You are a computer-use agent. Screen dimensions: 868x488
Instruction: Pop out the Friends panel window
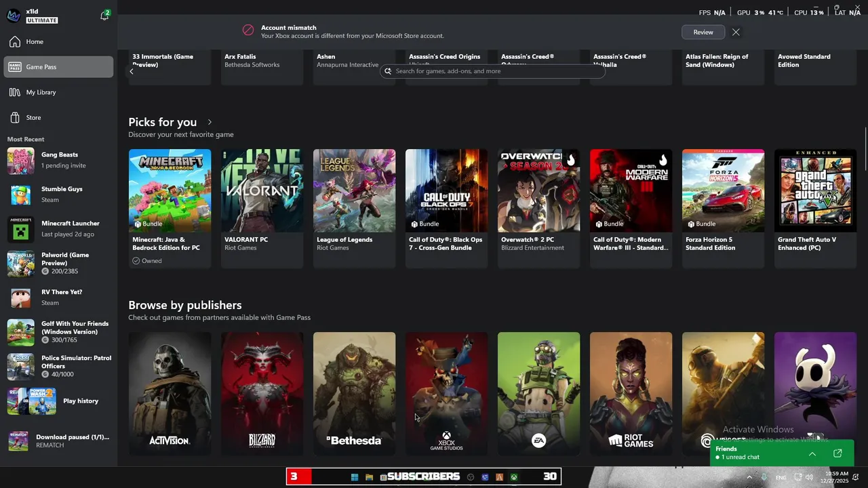coord(837,453)
